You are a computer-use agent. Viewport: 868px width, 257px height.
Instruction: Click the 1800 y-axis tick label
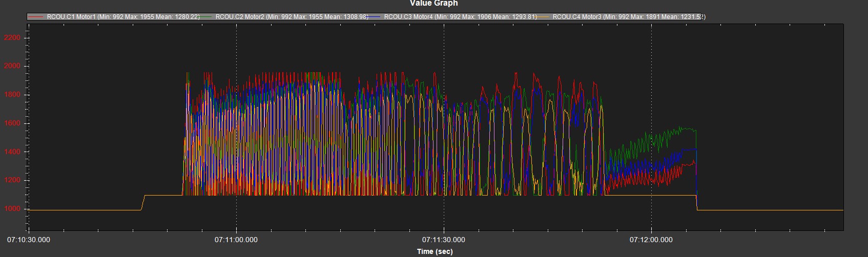point(12,95)
